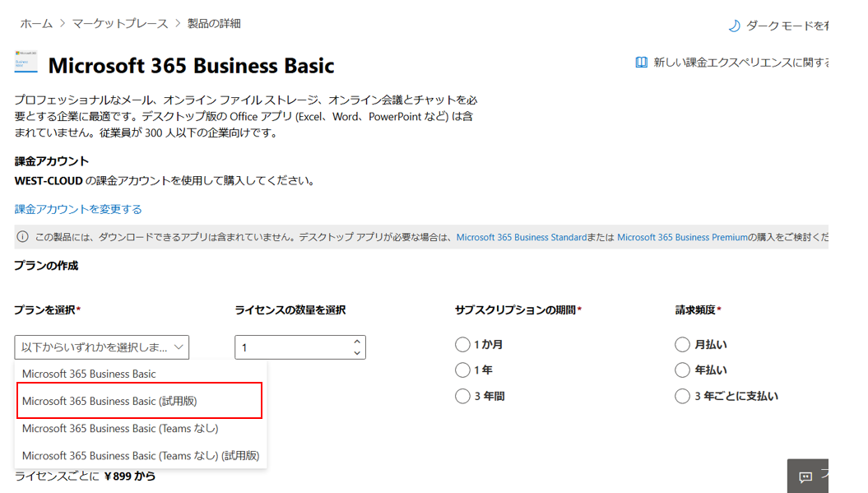
Task: Open Microsoft 365 Business Premium link
Action: tap(683, 237)
